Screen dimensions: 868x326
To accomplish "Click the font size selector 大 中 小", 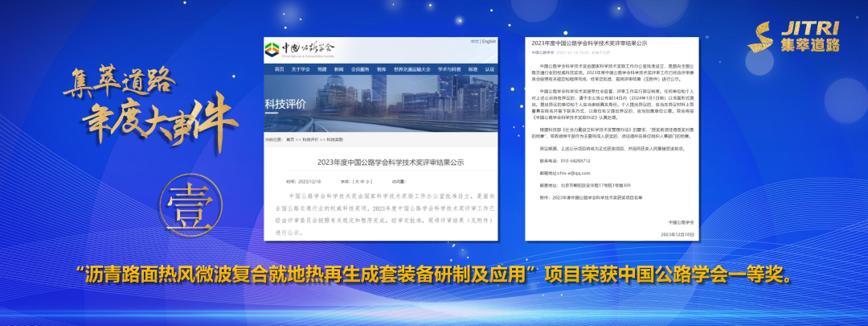I will pos(362,181).
